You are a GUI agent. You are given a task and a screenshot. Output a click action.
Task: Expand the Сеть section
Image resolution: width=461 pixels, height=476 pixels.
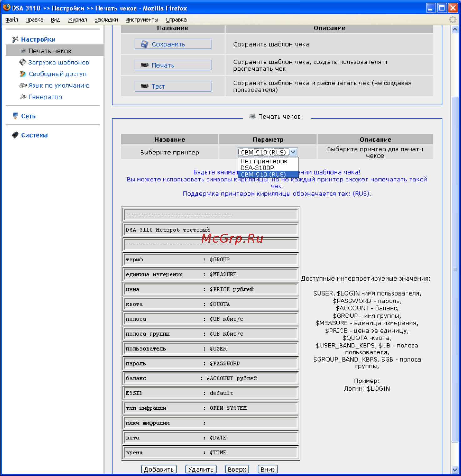pos(28,116)
